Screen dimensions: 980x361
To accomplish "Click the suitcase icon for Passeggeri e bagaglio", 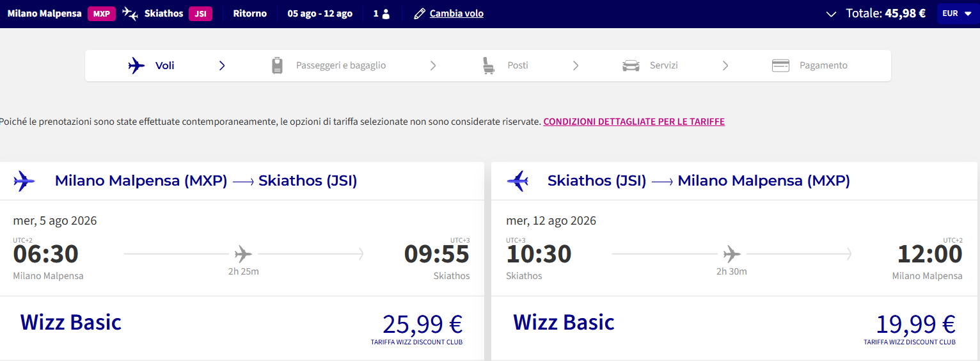I will click(277, 65).
